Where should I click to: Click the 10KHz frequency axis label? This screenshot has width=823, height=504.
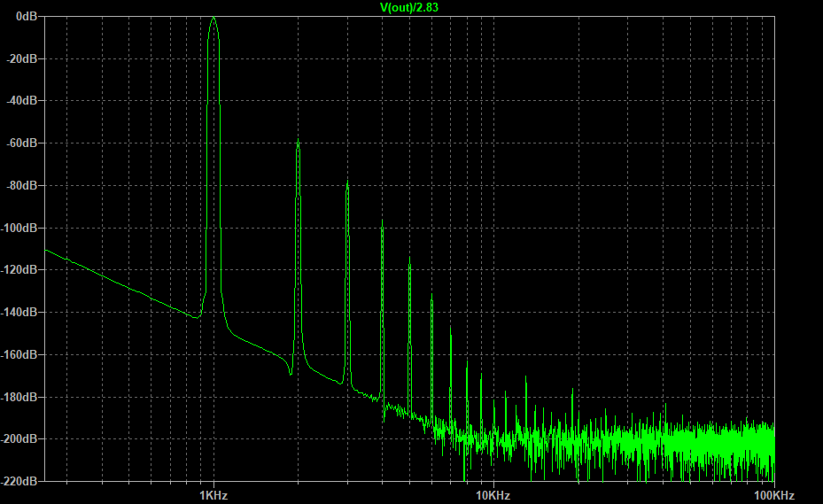tap(493, 496)
